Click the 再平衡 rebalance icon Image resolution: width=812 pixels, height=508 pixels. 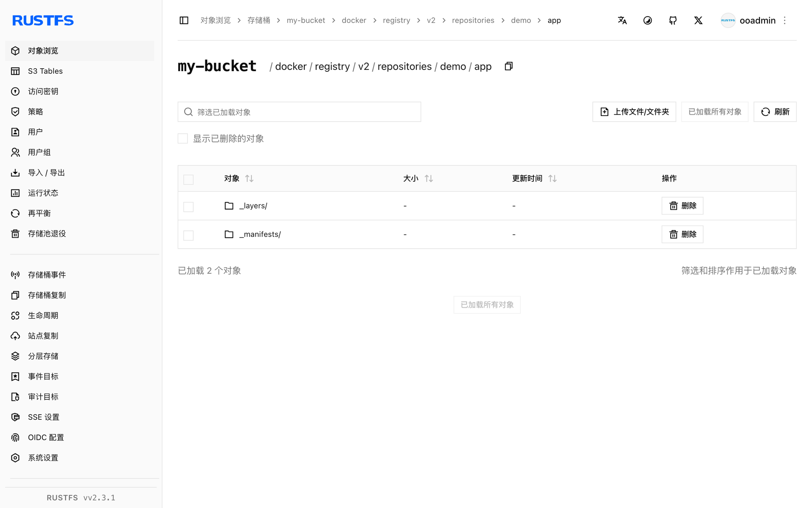pyautogui.click(x=15, y=213)
